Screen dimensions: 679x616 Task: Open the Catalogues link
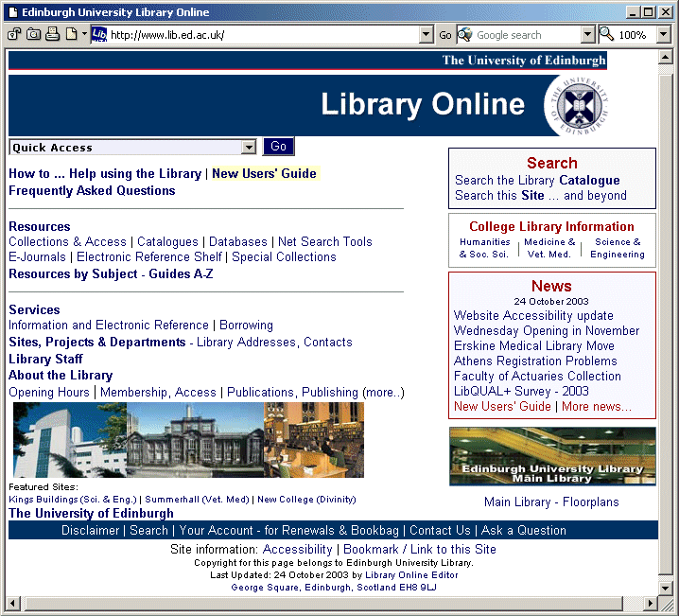pyautogui.click(x=167, y=241)
